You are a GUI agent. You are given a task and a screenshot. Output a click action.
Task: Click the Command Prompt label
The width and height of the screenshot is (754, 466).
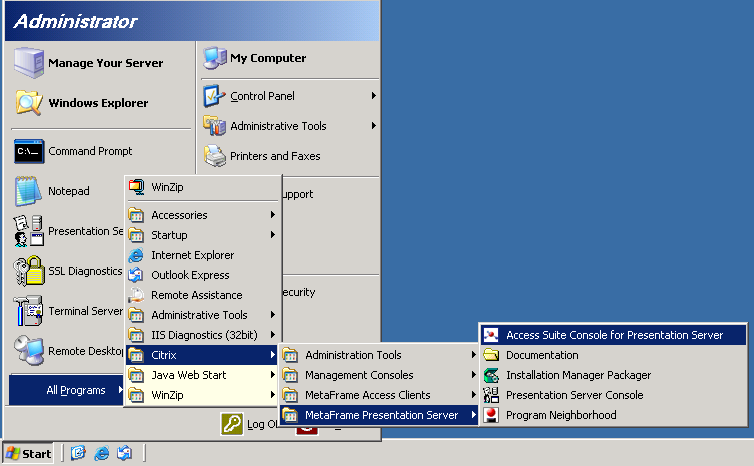click(x=90, y=151)
